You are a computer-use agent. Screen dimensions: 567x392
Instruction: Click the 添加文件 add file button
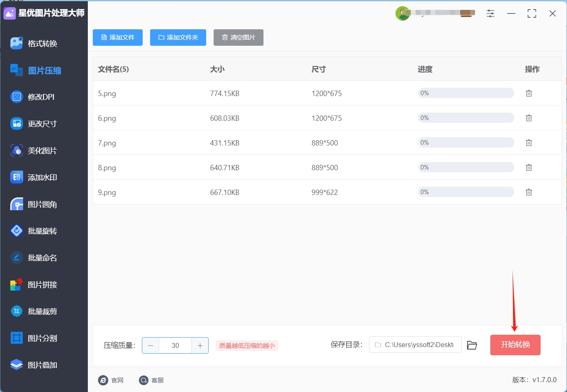(118, 38)
